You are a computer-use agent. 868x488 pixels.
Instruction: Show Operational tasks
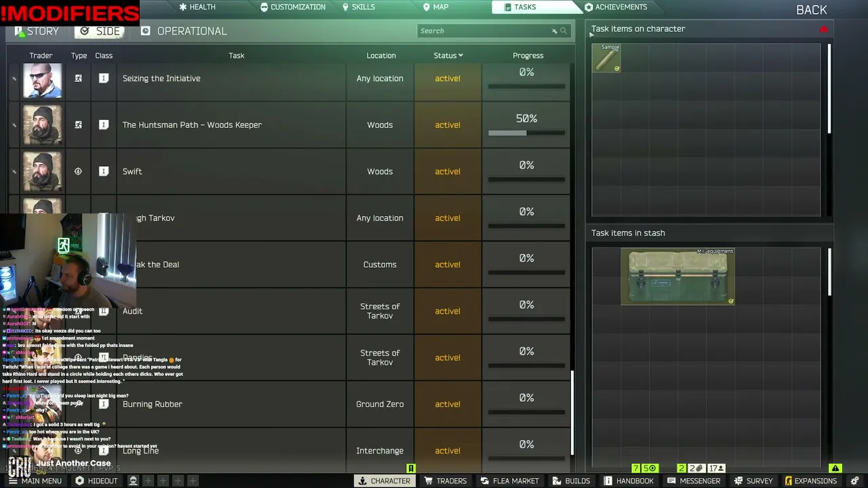click(x=184, y=31)
